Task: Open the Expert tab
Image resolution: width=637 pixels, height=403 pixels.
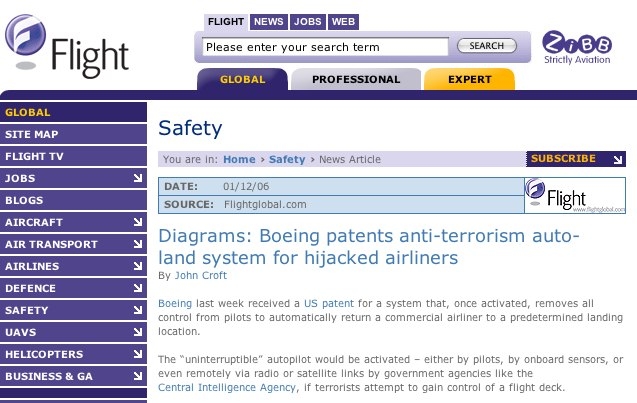Action: (470, 79)
